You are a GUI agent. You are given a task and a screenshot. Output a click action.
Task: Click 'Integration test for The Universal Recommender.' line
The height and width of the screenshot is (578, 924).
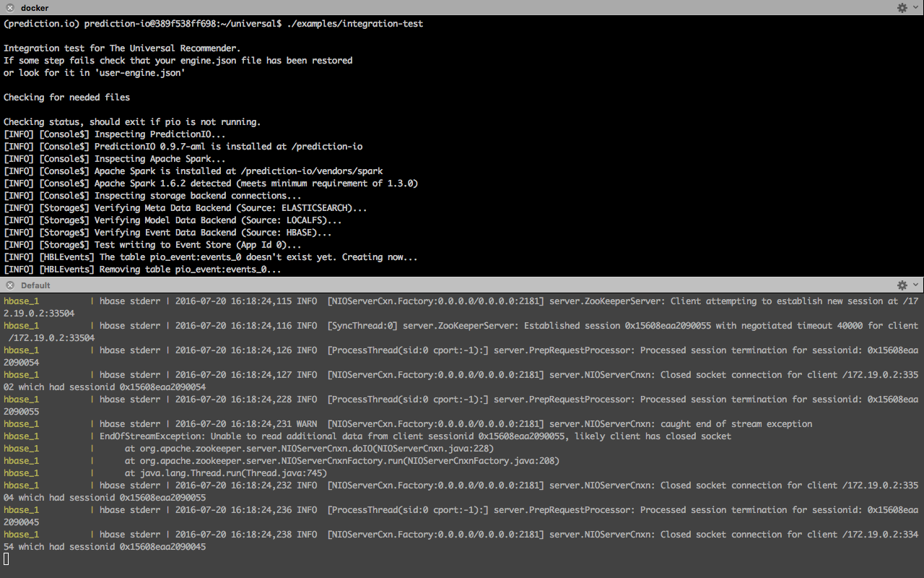[x=122, y=48]
